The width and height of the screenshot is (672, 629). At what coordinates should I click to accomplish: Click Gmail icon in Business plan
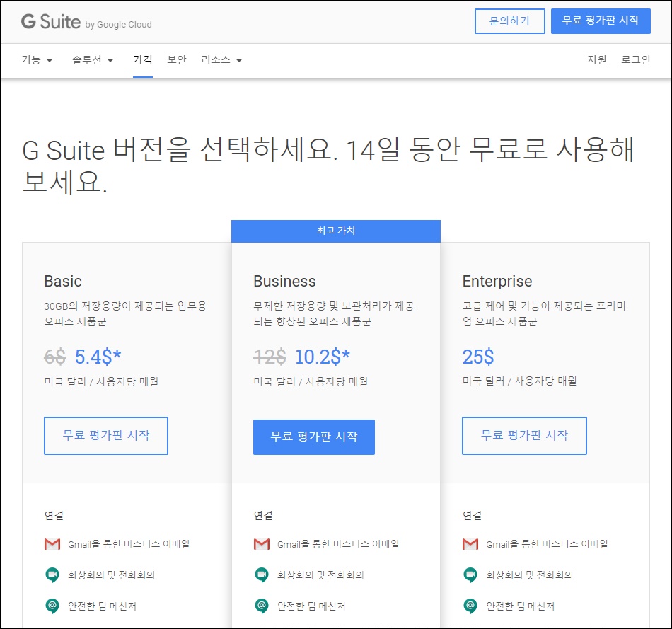tap(262, 544)
